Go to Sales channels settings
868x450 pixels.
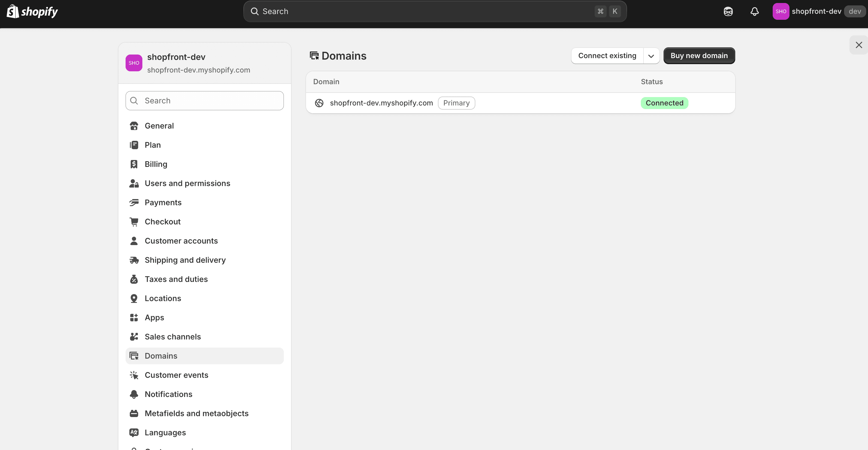pos(204,337)
